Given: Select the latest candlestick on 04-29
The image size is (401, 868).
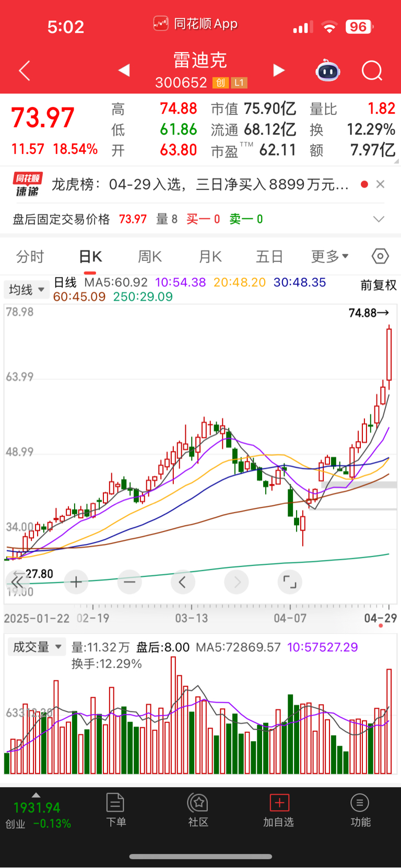Looking at the screenshot, I should click(389, 358).
